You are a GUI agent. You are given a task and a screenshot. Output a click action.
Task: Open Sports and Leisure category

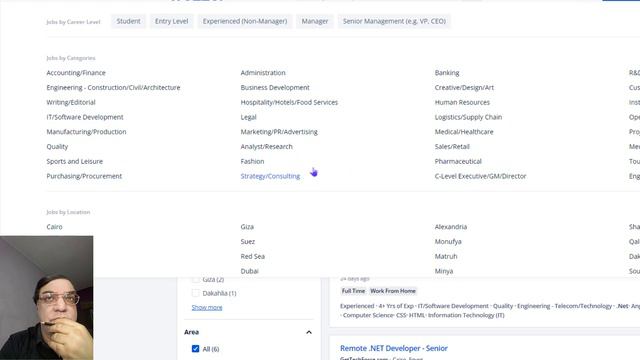click(x=75, y=161)
